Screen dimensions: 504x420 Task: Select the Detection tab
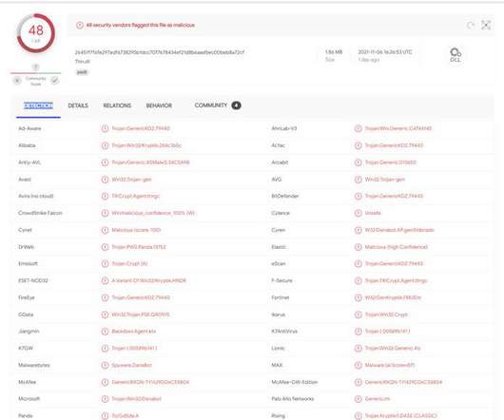point(38,105)
